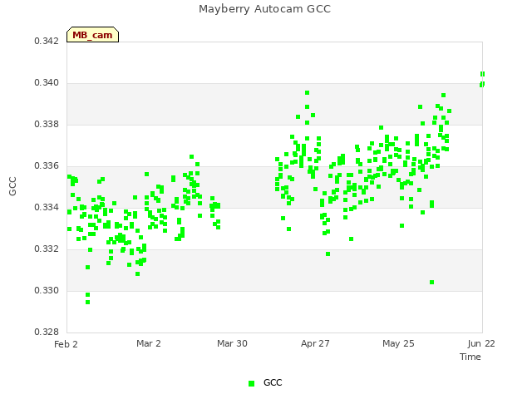Click the 0.336 y-axis label
The width and height of the screenshot is (532, 399).
point(47,166)
